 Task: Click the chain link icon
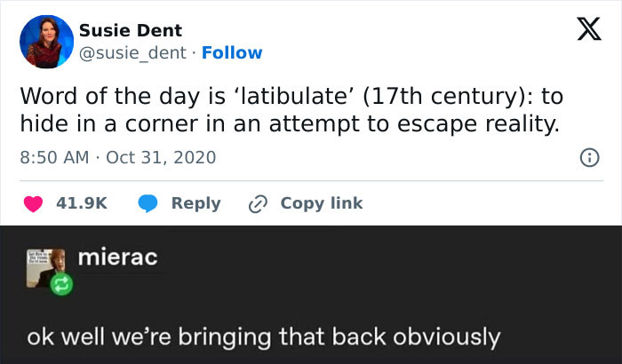pos(258,204)
